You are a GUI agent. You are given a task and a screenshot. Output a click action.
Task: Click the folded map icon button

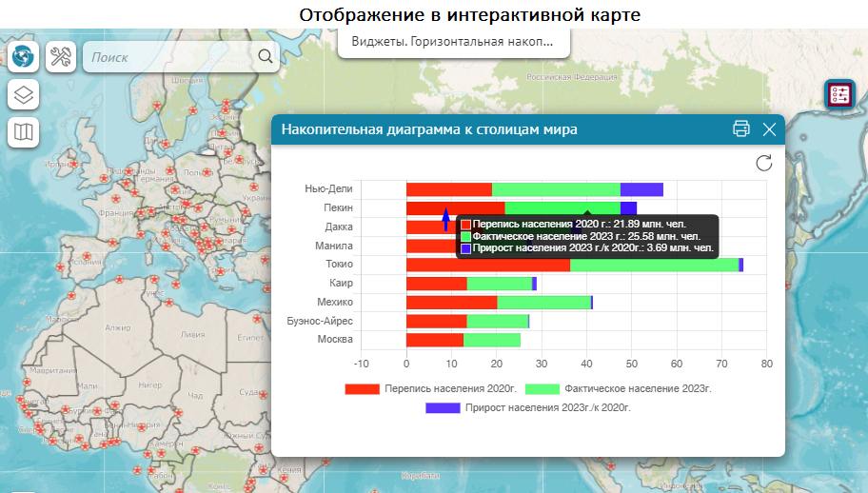coord(24,132)
